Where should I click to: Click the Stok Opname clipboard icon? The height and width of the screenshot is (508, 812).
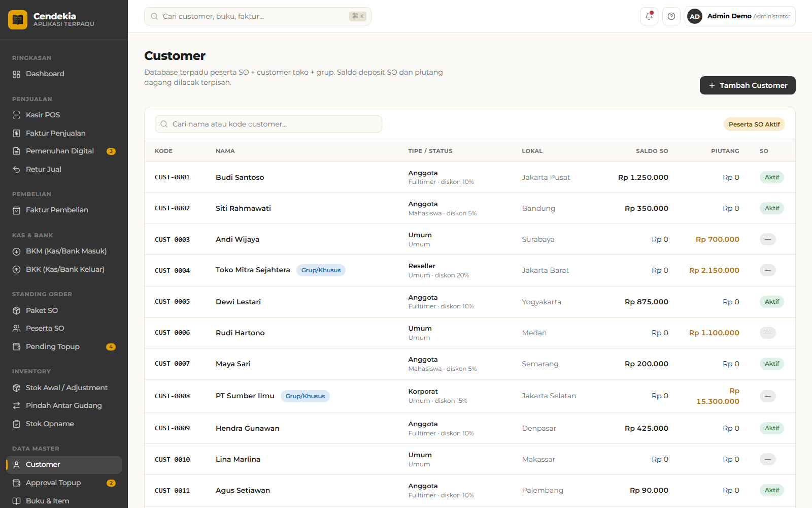coord(17,424)
